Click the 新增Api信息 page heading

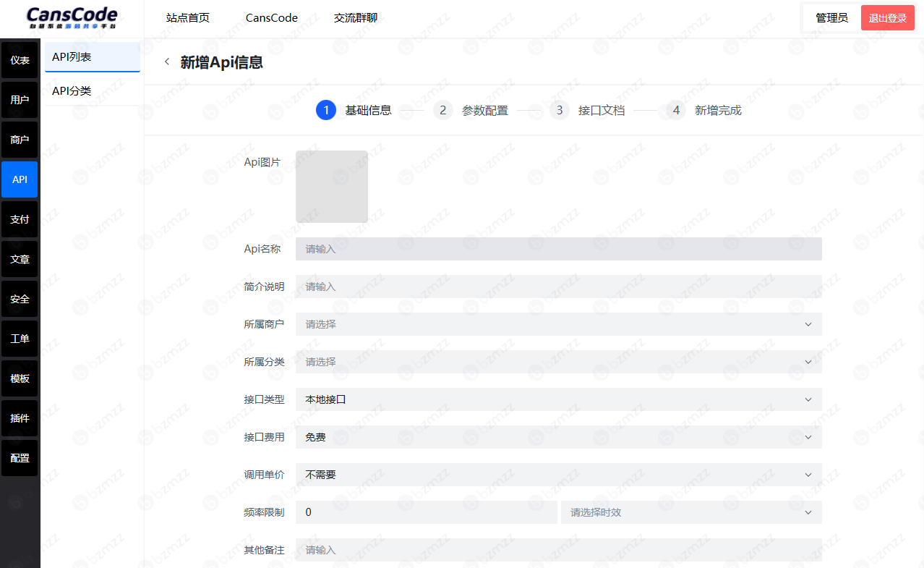pyautogui.click(x=221, y=62)
